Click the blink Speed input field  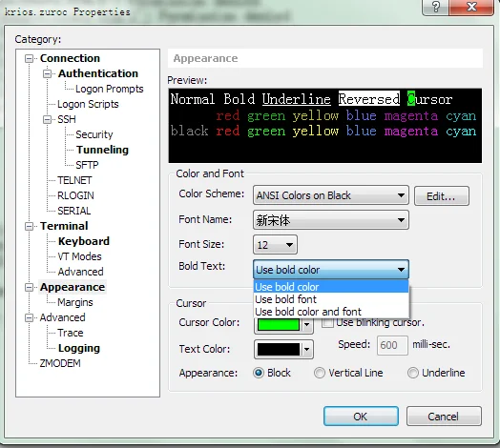pyautogui.click(x=392, y=345)
